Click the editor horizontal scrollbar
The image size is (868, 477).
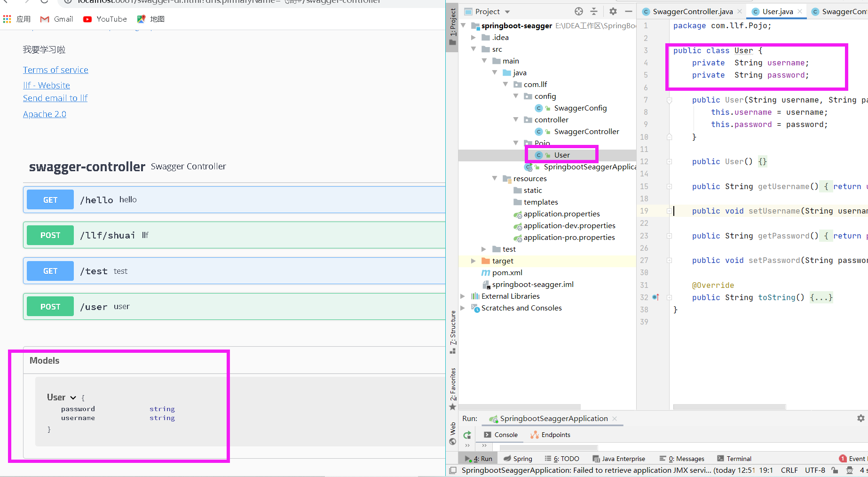729,407
